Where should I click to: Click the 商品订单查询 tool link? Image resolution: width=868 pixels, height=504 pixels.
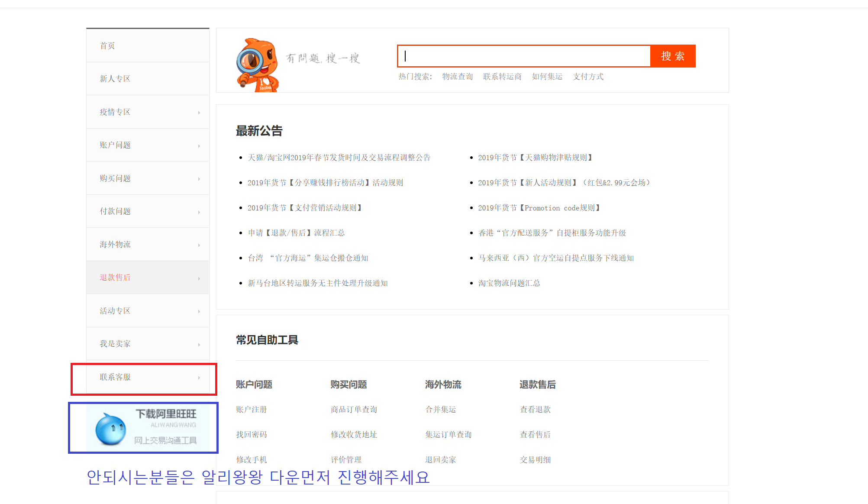click(354, 410)
